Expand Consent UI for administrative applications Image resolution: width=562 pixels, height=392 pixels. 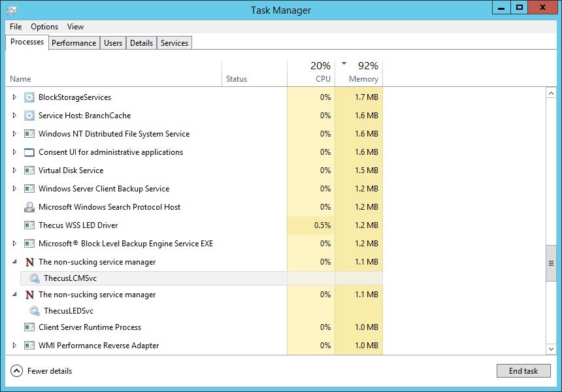14,152
